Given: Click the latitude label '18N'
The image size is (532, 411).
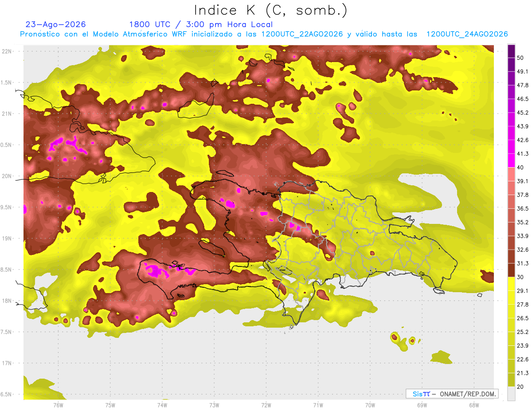Looking at the screenshot, I should pos(7,301).
